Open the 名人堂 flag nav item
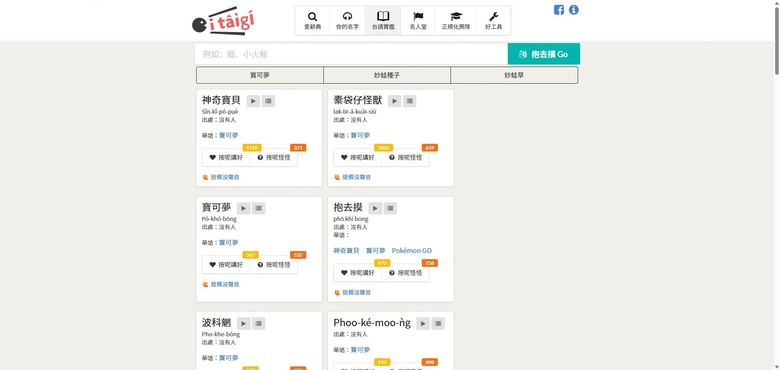 click(418, 21)
